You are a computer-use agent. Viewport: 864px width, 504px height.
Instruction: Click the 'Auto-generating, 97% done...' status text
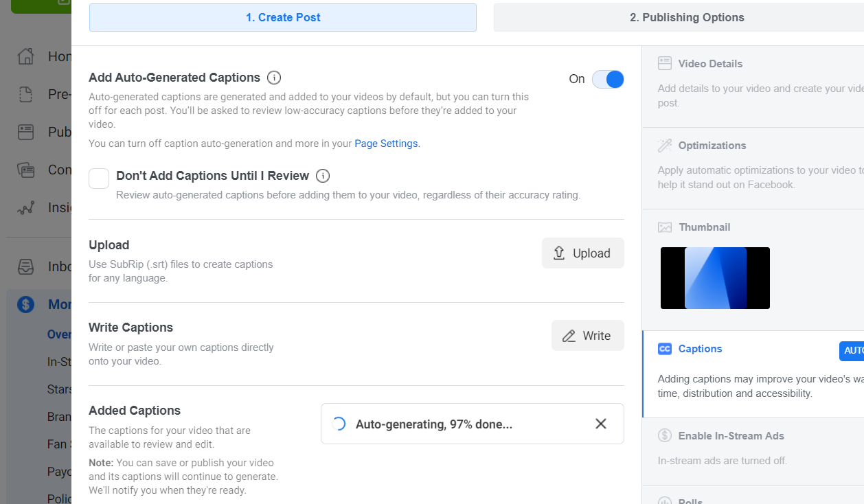(x=434, y=424)
